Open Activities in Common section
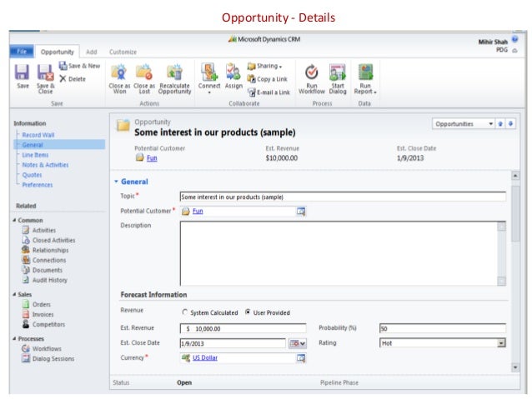Viewport: 532px width, 399px height. pos(43,230)
